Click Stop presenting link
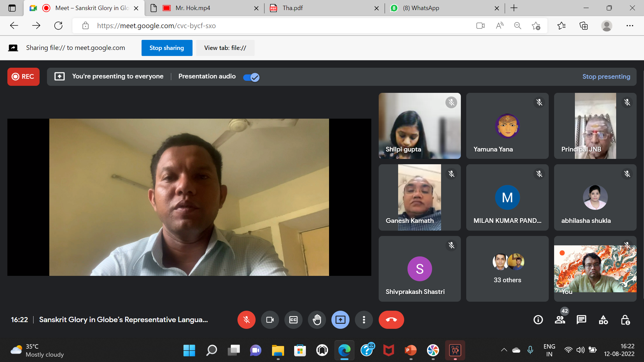Screen dimensions: 644x362 [x=606, y=77]
